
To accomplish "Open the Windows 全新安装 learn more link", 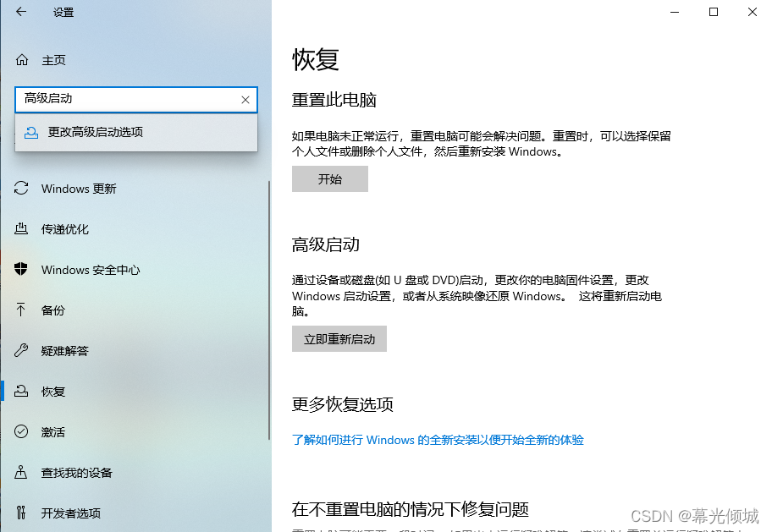I will [x=438, y=440].
